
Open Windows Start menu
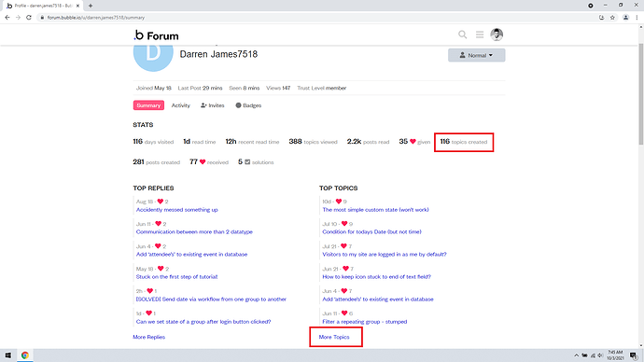pos(7,355)
